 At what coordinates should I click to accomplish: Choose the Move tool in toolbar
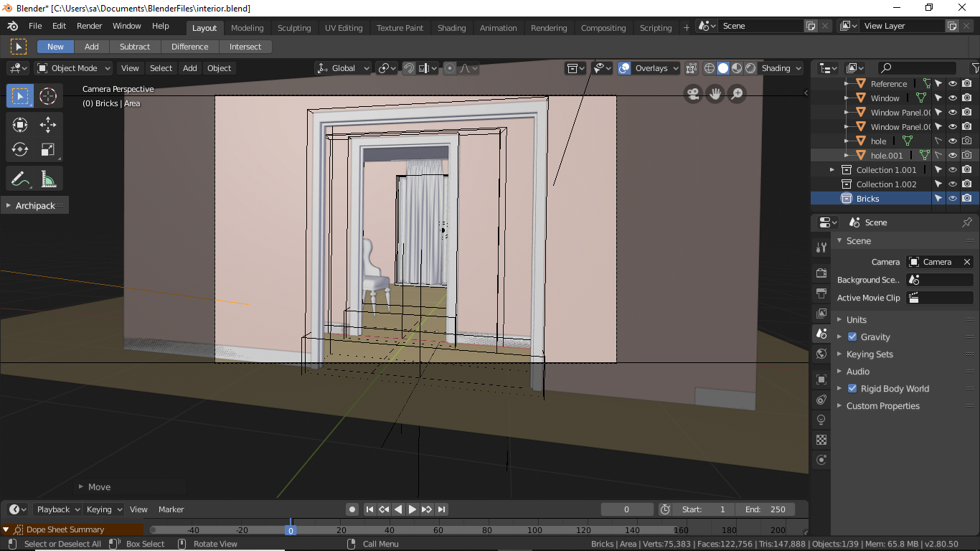tap(48, 125)
